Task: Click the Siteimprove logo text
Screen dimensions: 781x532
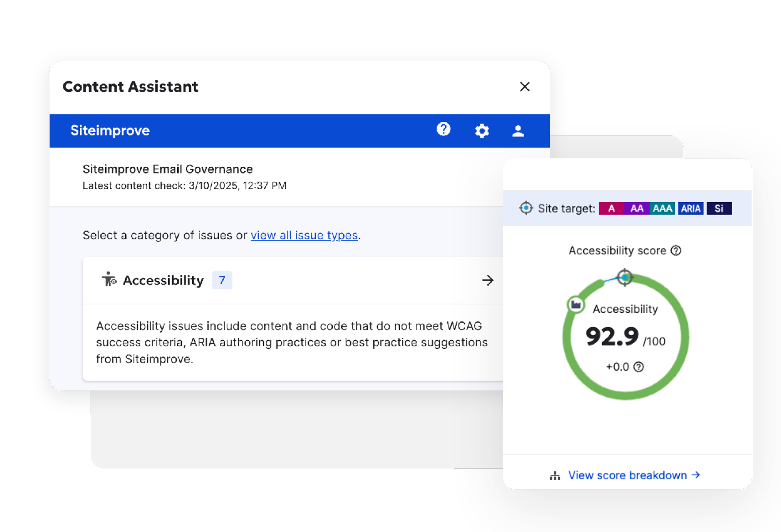Action: [x=110, y=131]
